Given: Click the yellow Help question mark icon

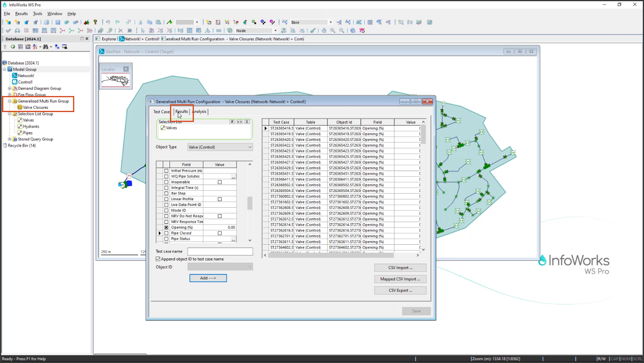Looking at the screenshot, I should click(x=95, y=22).
